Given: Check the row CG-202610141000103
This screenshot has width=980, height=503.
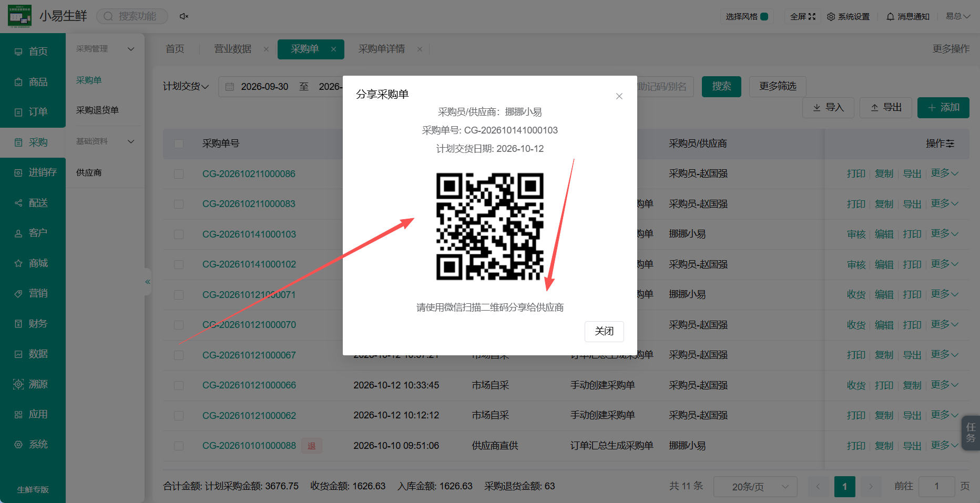Looking at the screenshot, I should (x=179, y=234).
